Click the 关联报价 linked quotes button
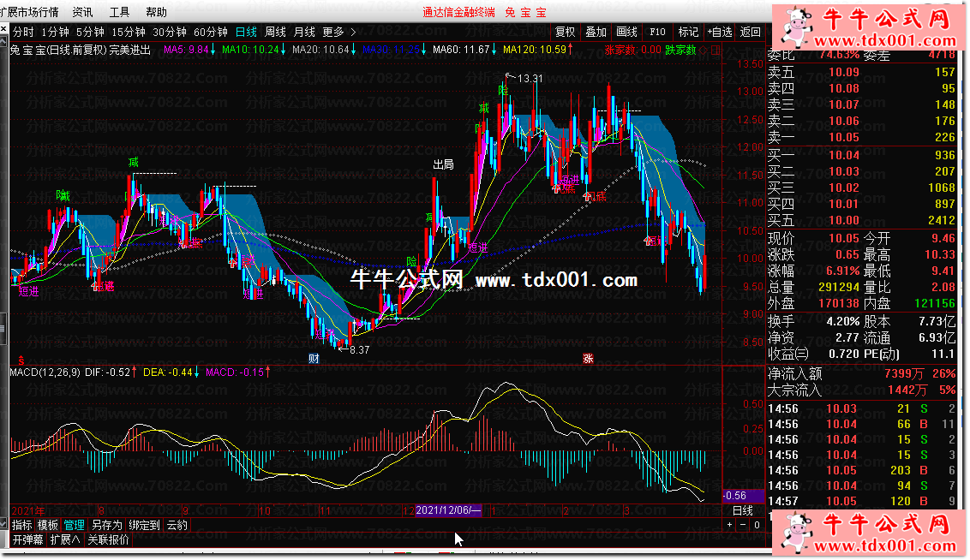 pos(108,539)
